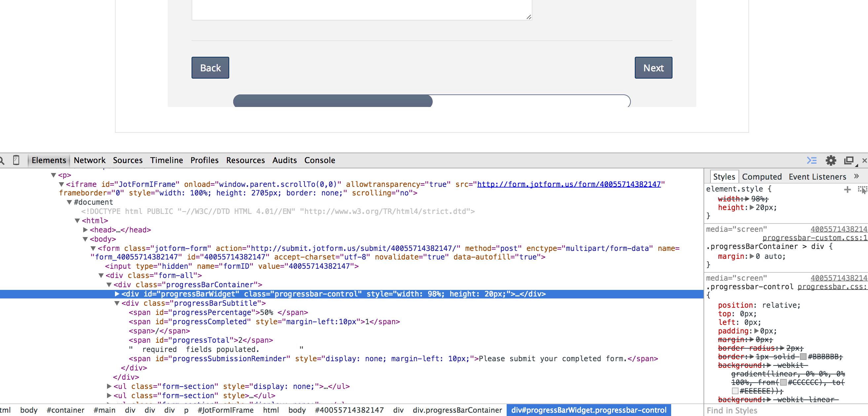
Task: Open the Computed styles tab
Action: [x=762, y=177]
